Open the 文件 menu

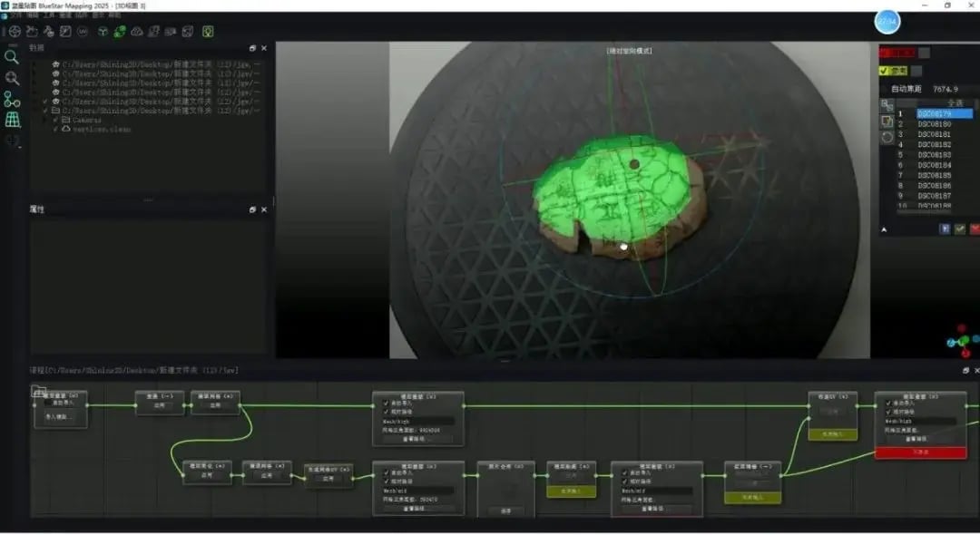click(x=13, y=15)
